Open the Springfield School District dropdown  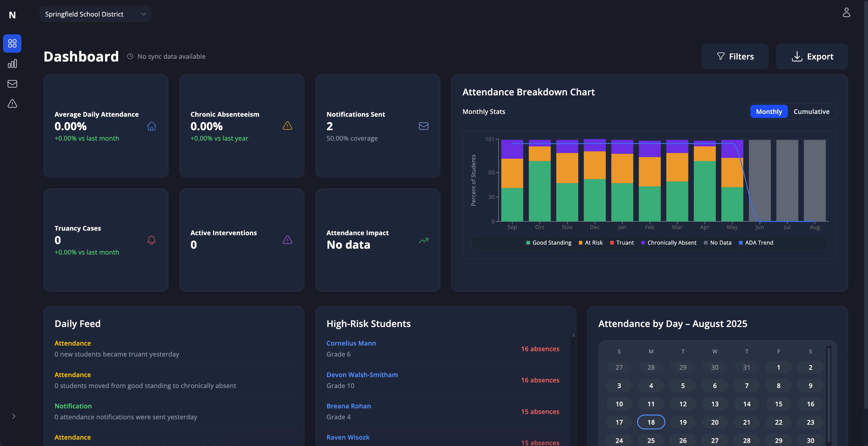(95, 14)
